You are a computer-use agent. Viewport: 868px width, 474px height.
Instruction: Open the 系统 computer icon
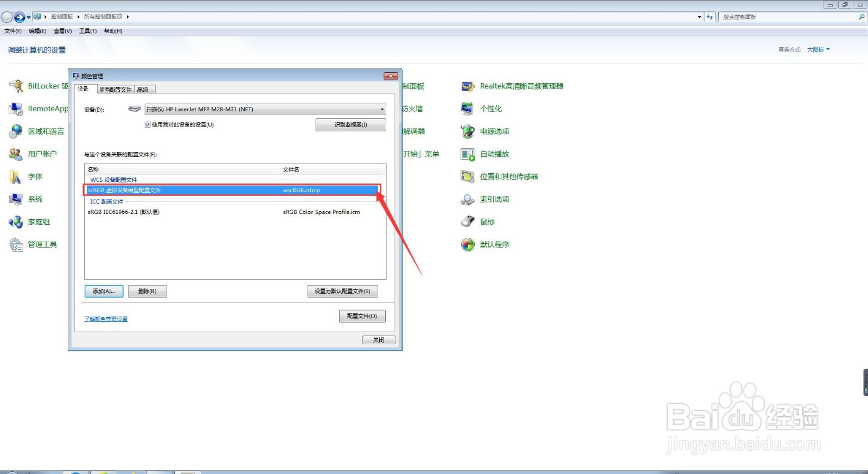16,199
